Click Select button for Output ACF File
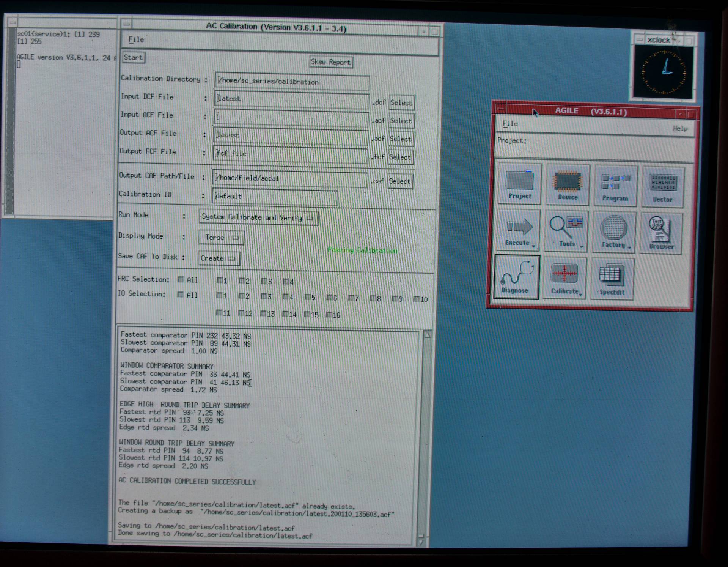The width and height of the screenshot is (728, 567). pos(401,139)
